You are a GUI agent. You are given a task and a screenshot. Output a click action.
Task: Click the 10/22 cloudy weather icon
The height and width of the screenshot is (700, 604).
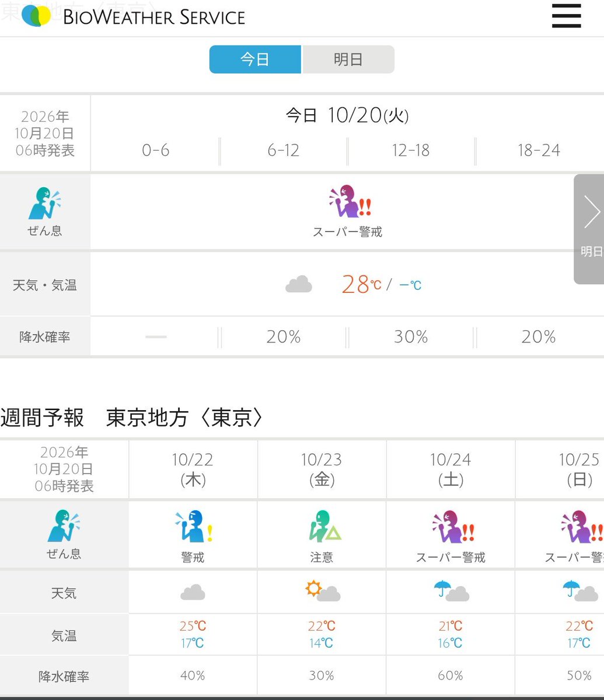[x=193, y=593]
